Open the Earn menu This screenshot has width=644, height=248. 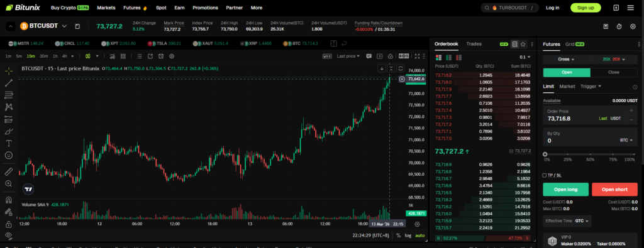click(x=179, y=8)
